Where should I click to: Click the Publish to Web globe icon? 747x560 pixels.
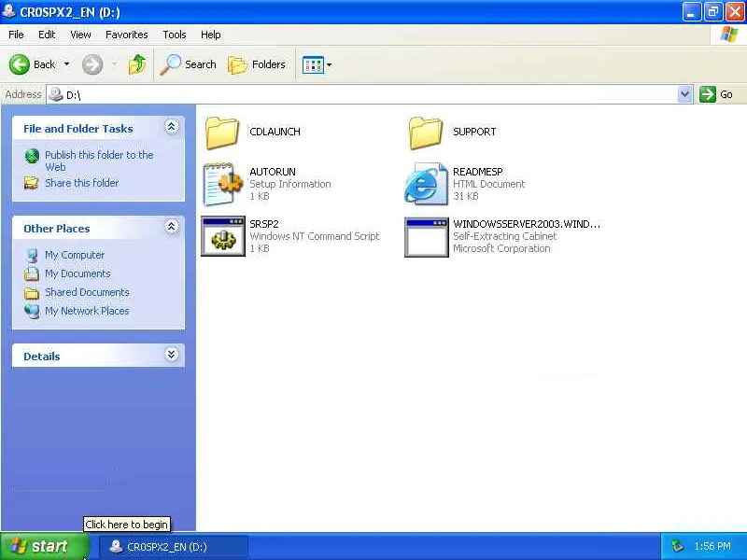[32, 156]
